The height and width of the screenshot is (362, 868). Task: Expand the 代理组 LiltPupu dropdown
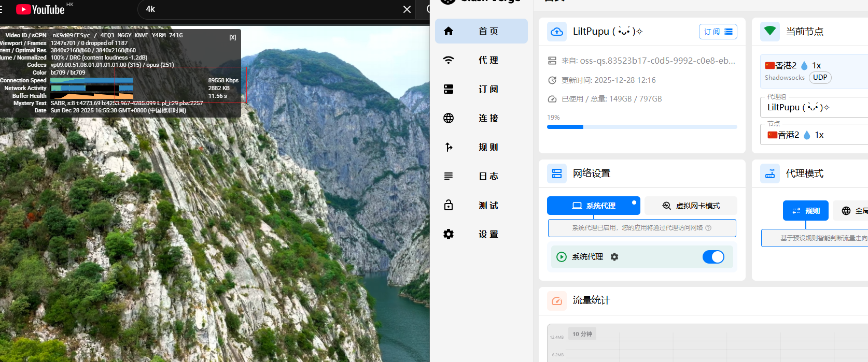pyautogui.click(x=814, y=107)
